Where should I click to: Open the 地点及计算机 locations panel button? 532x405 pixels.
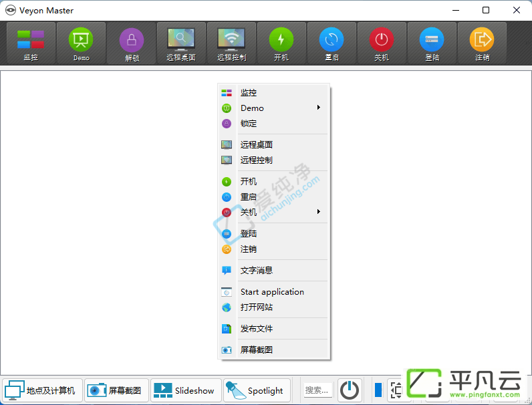[x=42, y=390]
